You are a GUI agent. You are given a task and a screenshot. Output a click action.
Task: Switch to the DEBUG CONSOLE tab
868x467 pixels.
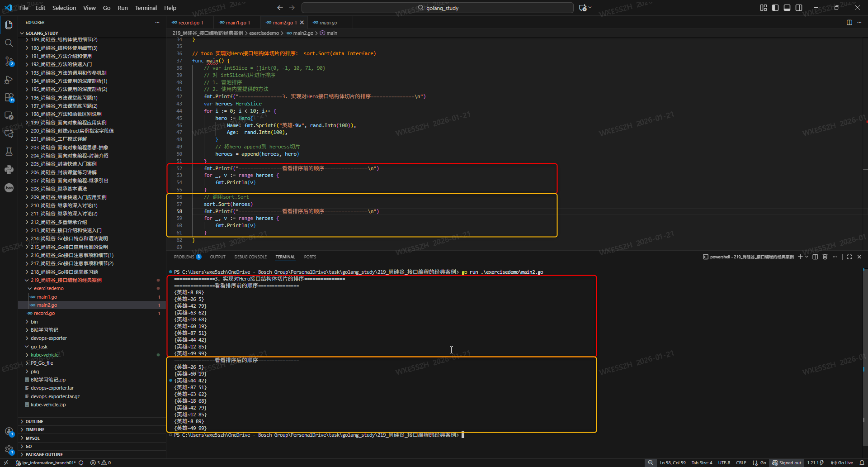point(250,257)
